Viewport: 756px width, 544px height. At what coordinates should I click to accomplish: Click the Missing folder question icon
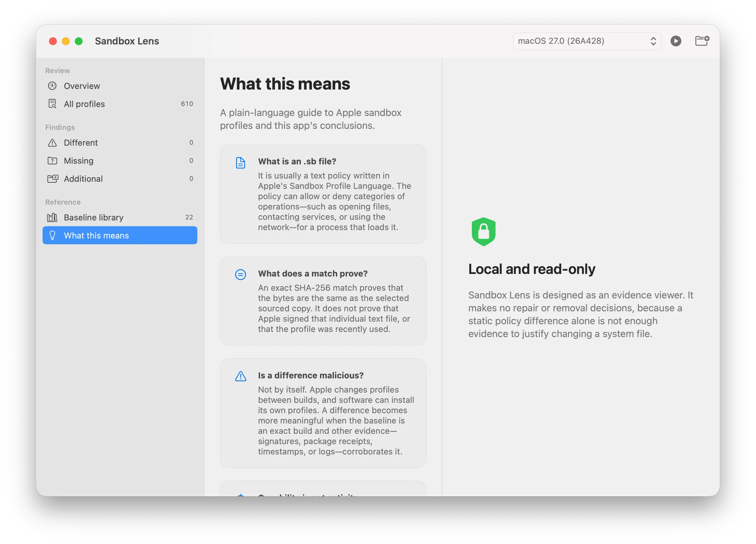[52, 161]
